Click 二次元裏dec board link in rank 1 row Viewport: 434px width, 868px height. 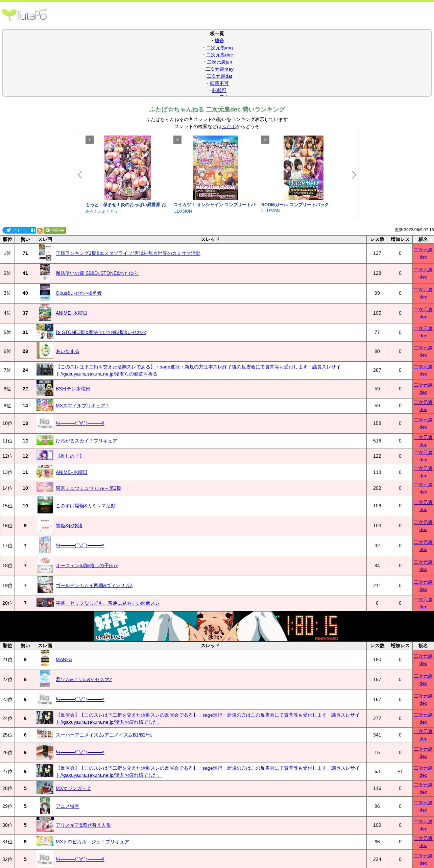[423, 254]
